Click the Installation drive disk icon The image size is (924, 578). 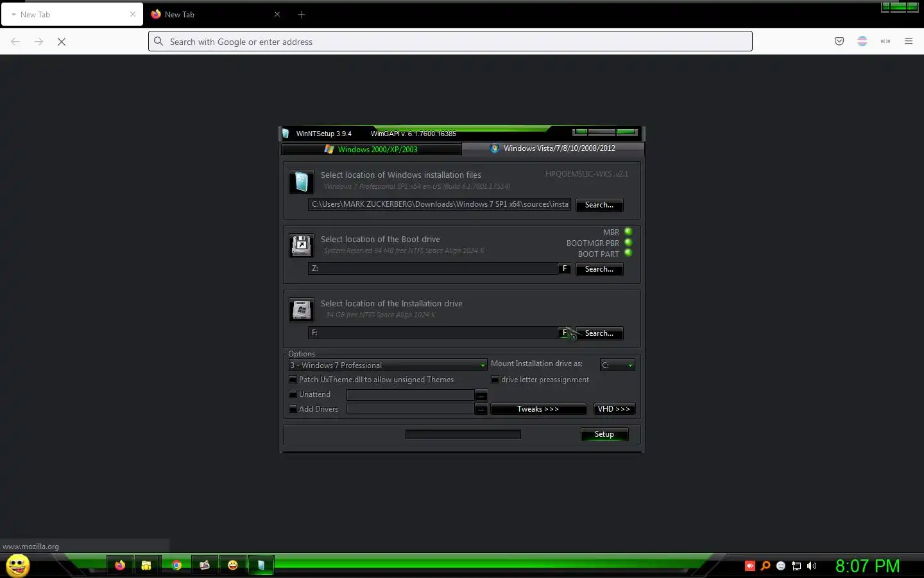coord(301,310)
